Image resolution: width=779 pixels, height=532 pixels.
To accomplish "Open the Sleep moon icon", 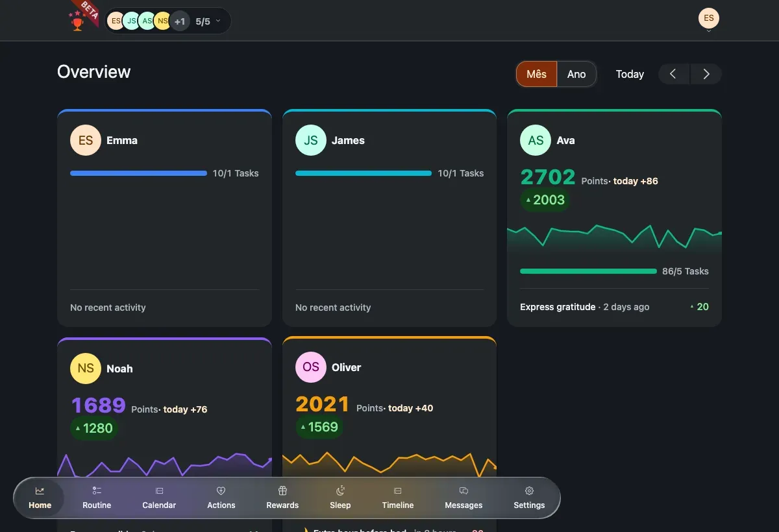I will tap(340, 490).
